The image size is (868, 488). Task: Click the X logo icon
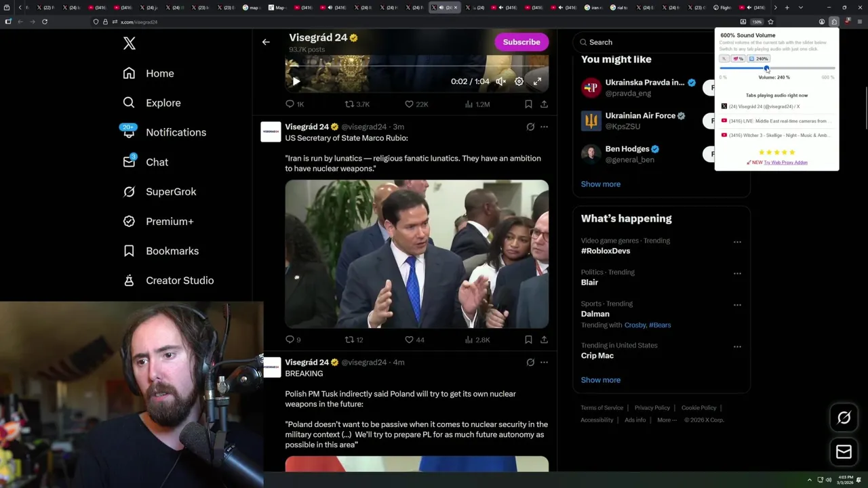tap(129, 43)
